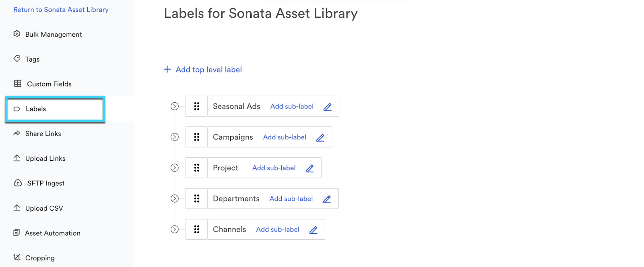This screenshot has width=644, height=267.
Task: Edit the Campaigns label via pencil icon
Action: click(x=320, y=138)
